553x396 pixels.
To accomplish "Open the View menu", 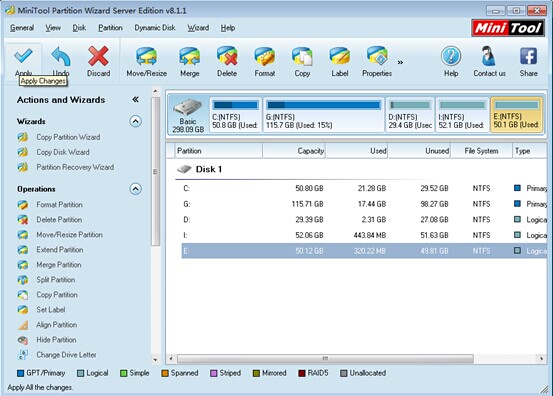I will click(x=53, y=28).
